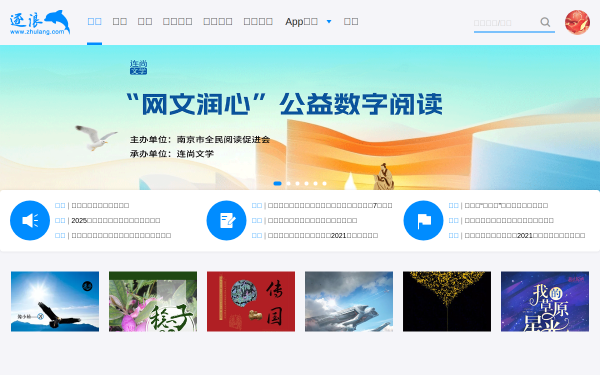Click the 连尚文学 logo on the banner

pyautogui.click(x=138, y=67)
